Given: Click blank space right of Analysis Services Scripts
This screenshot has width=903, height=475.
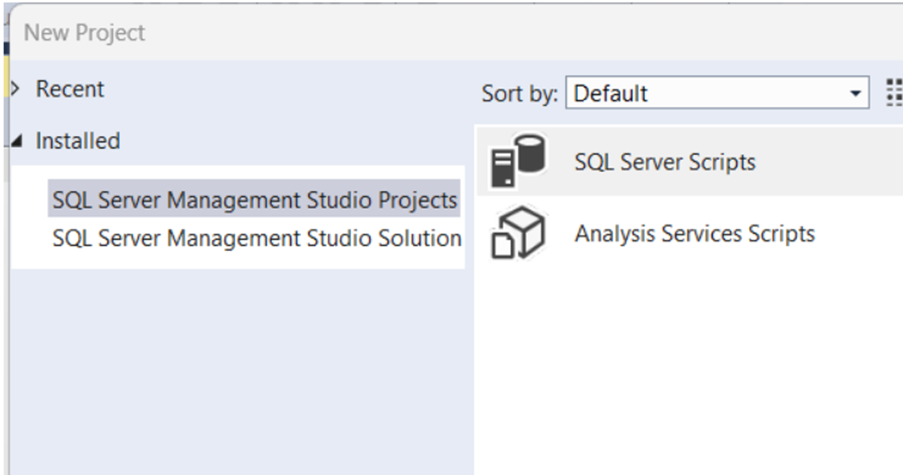Looking at the screenshot, I should point(860,234).
